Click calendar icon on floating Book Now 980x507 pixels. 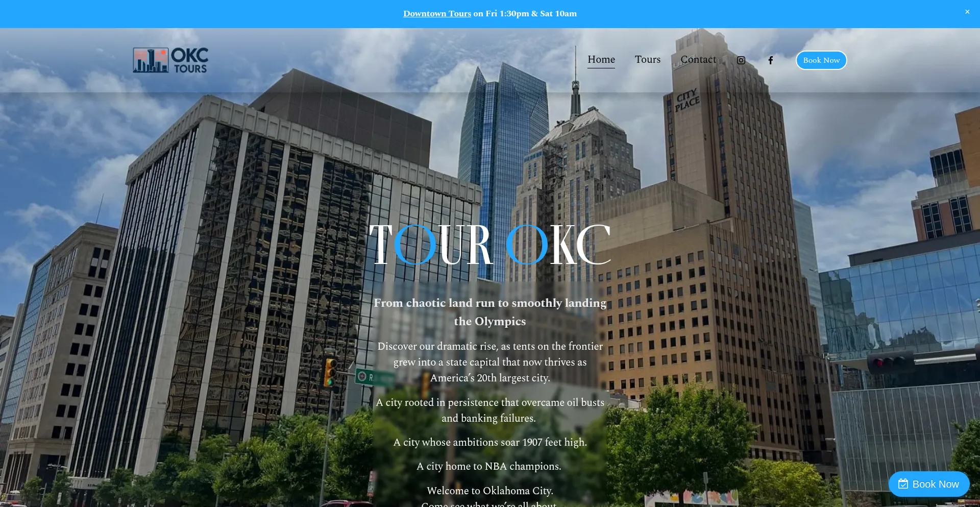903,484
